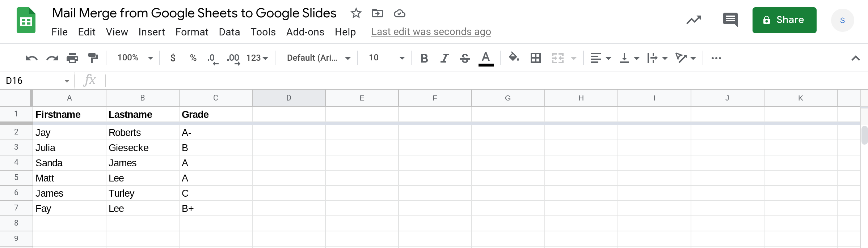Image resolution: width=868 pixels, height=248 pixels.
Task: Click the Merge cells icon
Action: point(558,58)
